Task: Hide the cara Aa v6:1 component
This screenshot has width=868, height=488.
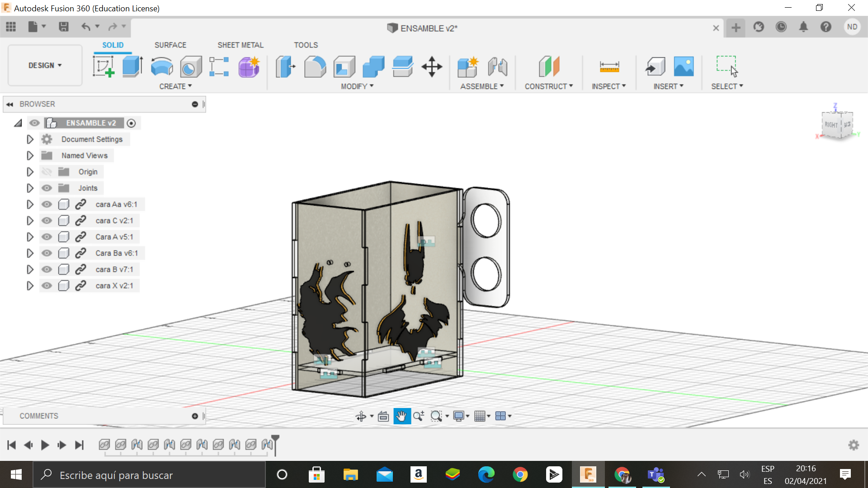Action: pyautogui.click(x=47, y=204)
